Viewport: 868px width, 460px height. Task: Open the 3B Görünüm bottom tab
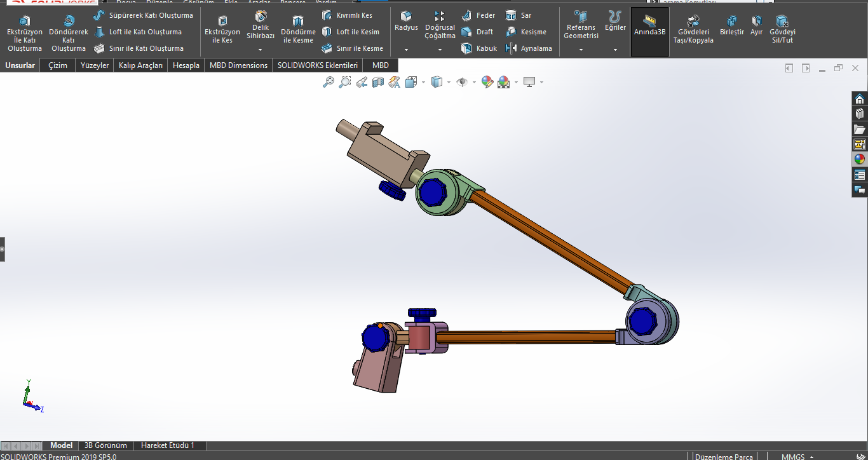(106, 445)
